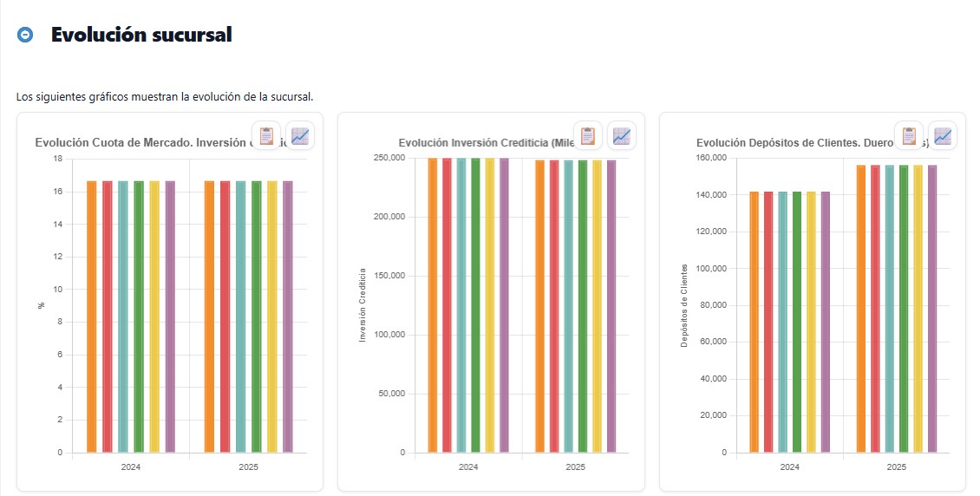Select purple 2025 bar in Cuota de Mercado chart
This screenshot has width=980, height=496.
(x=288, y=317)
